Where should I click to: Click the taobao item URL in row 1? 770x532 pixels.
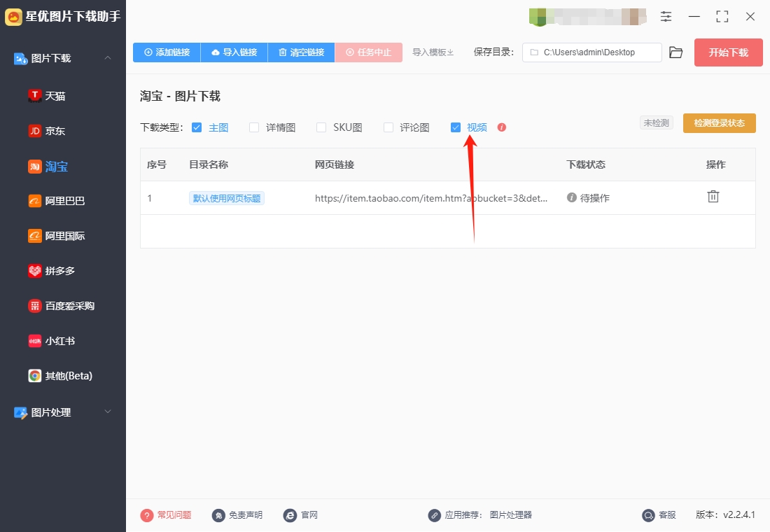point(430,198)
